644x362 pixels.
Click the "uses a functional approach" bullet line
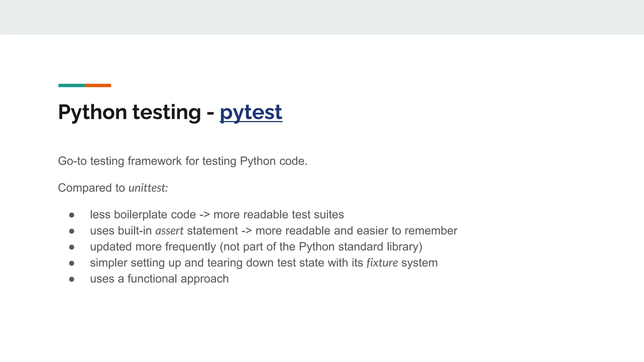[159, 279]
